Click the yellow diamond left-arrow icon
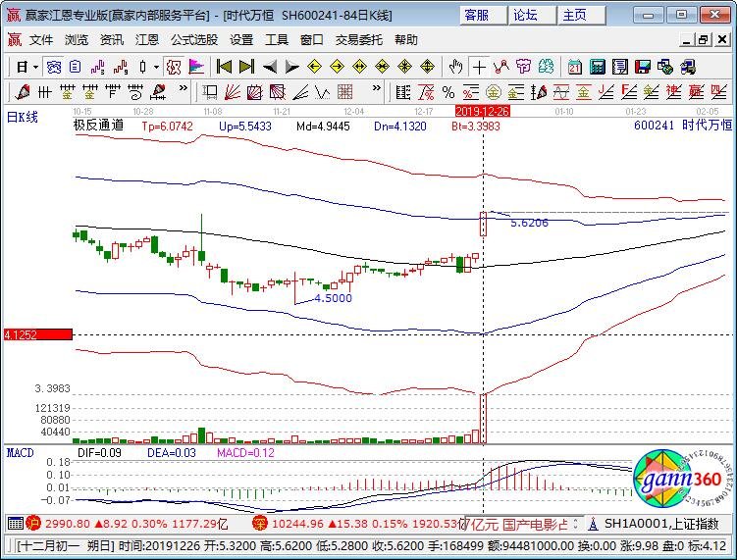 click(x=314, y=67)
